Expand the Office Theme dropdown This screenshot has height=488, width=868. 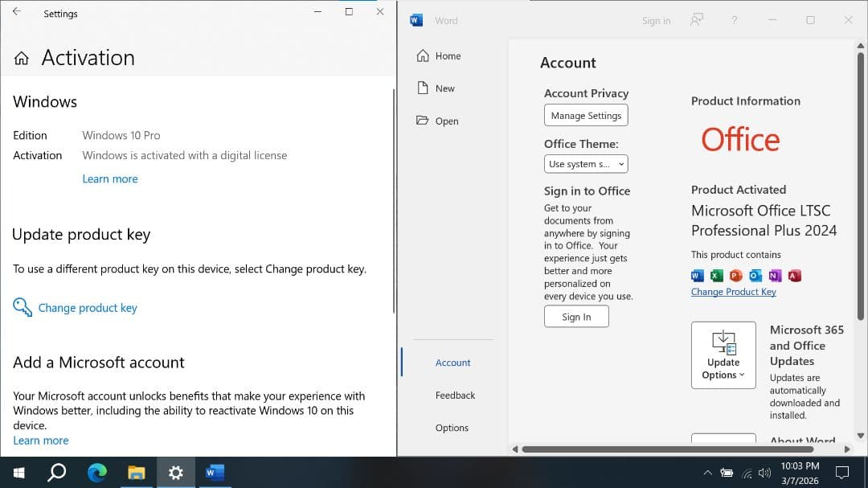pyautogui.click(x=585, y=164)
